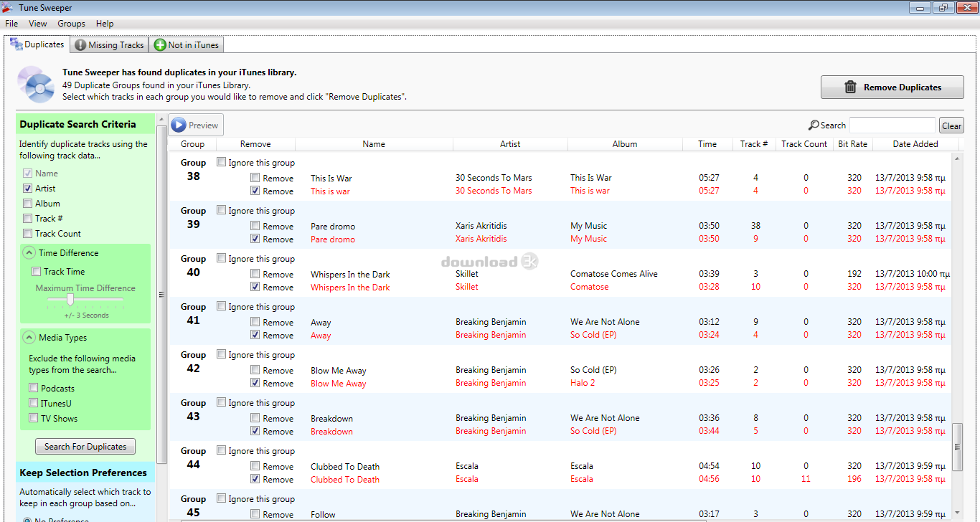Click the Preview button

click(x=196, y=125)
